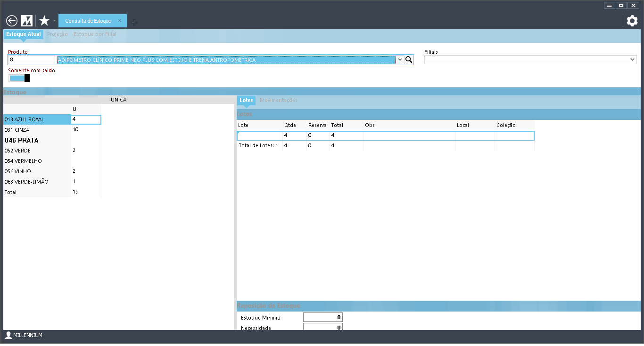Close the Consulta de Estoque tab
Viewport: 644px width, 346px height.
[x=120, y=21]
